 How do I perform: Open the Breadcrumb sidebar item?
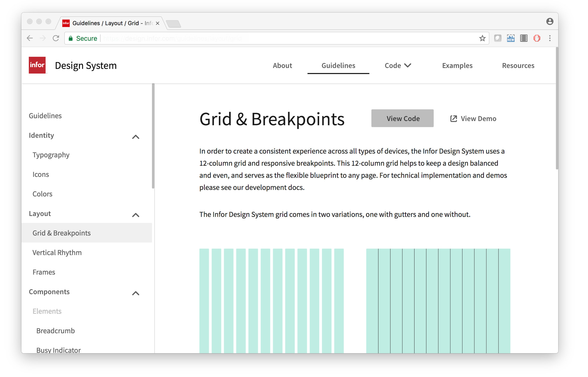pos(56,331)
